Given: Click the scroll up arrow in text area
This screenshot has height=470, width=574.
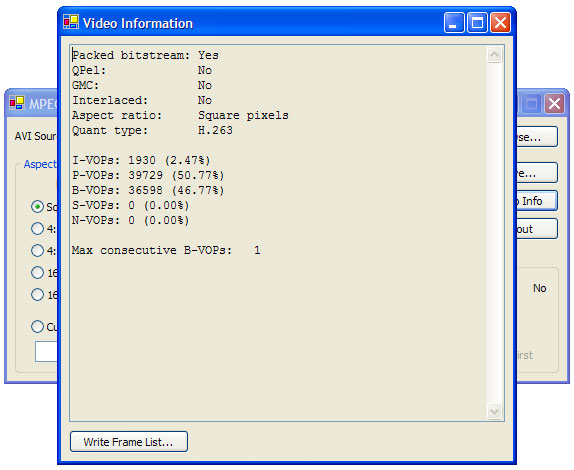Looking at the screenshot, I should (494, 55).
